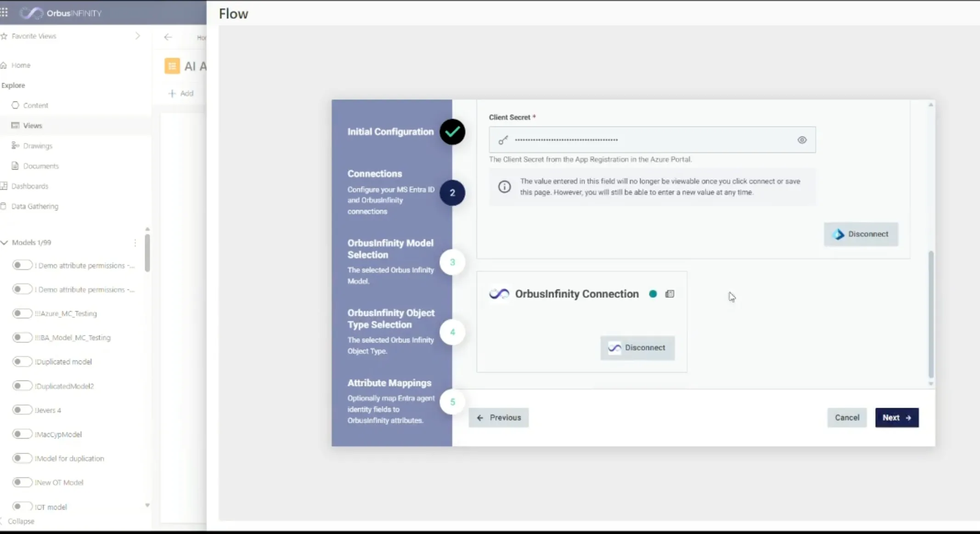The image size is (980, 534).
Task: Go to the Previous wizard step
Action: (499, 418)
